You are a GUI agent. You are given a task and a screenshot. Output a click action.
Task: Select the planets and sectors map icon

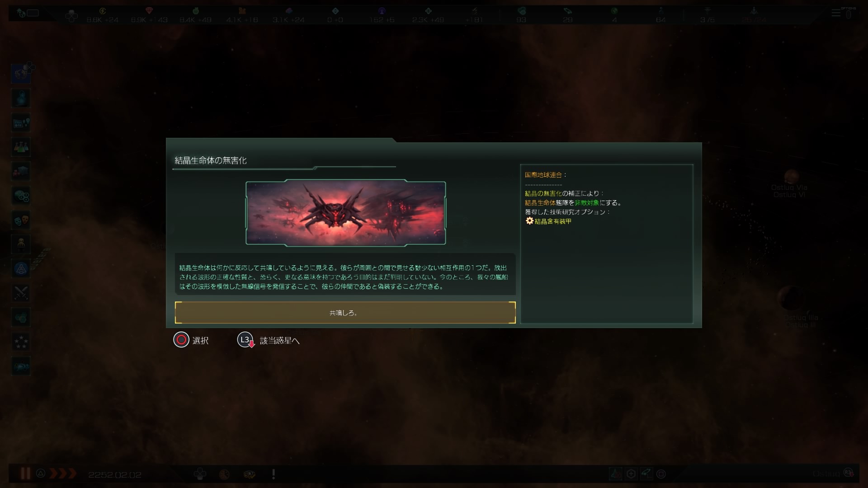coord(21,122)
